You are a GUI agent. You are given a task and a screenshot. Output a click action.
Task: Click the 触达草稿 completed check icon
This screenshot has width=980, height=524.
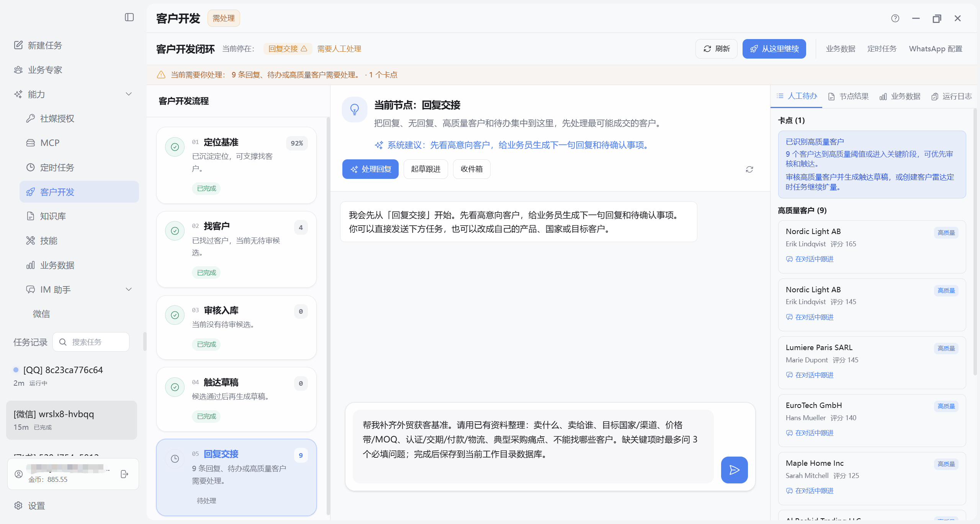tap(175, 387)
